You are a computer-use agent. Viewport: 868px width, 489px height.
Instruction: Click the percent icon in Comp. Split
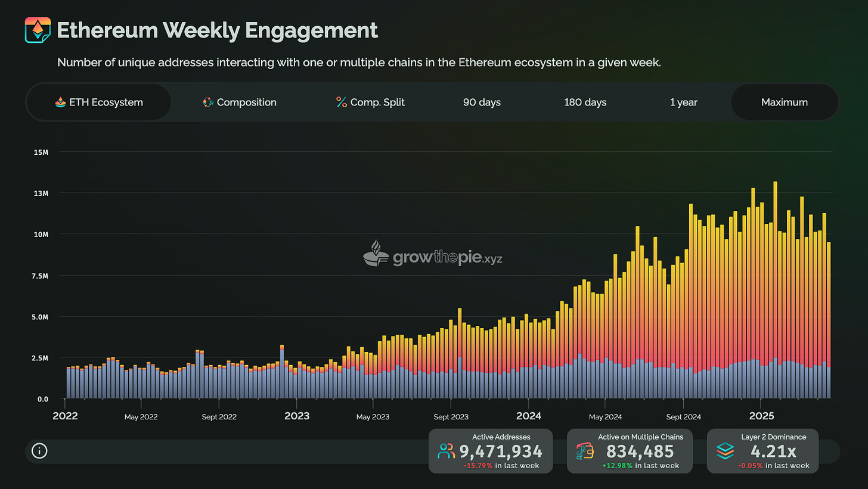pos(341,102)
